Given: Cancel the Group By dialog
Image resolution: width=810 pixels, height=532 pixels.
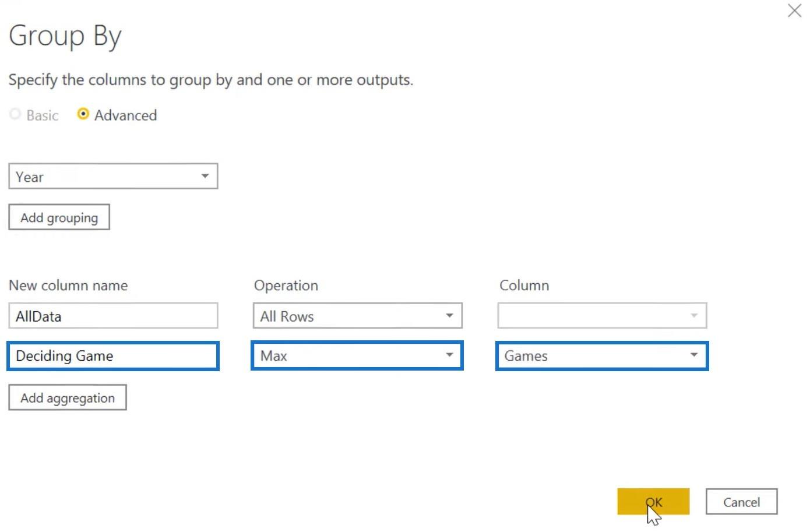Looking at the screenshot, I should click(x=741, y=502).
